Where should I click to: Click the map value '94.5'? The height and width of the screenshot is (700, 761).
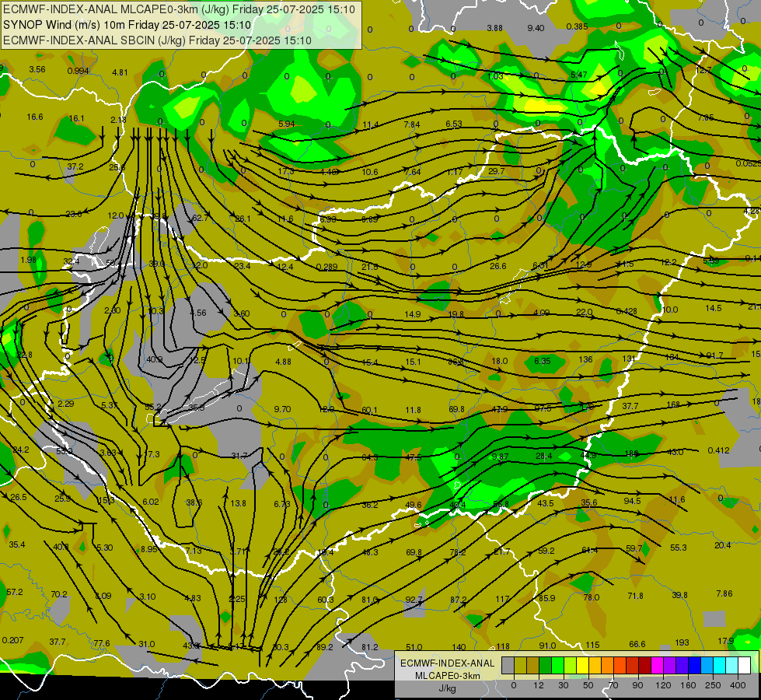(633, 501)
